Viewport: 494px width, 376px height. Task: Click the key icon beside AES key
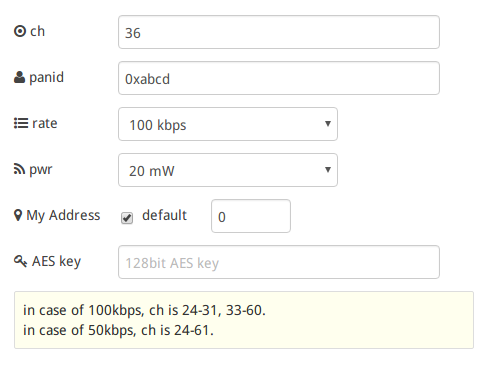coord(20,261)
